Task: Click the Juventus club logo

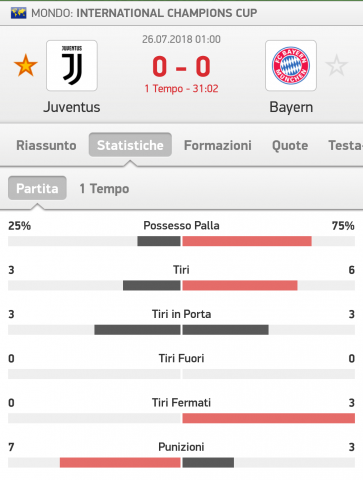Action: (x=72, y=65)
